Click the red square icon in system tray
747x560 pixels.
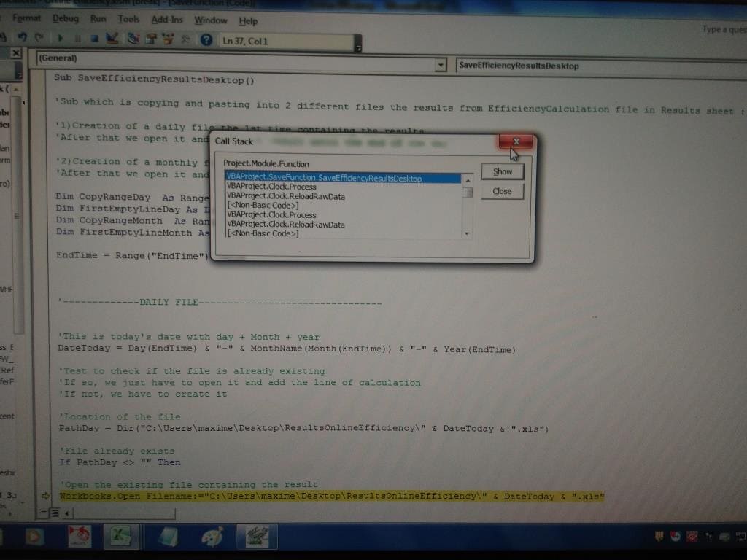[692, 537]
